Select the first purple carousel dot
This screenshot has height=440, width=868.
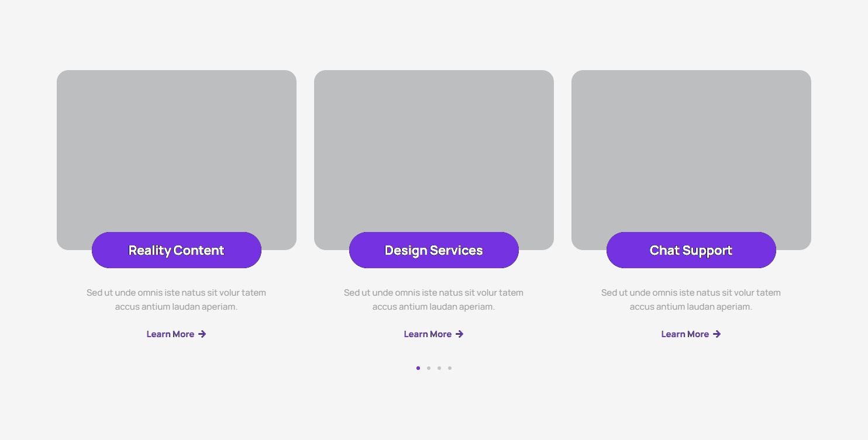click(418, 368)
